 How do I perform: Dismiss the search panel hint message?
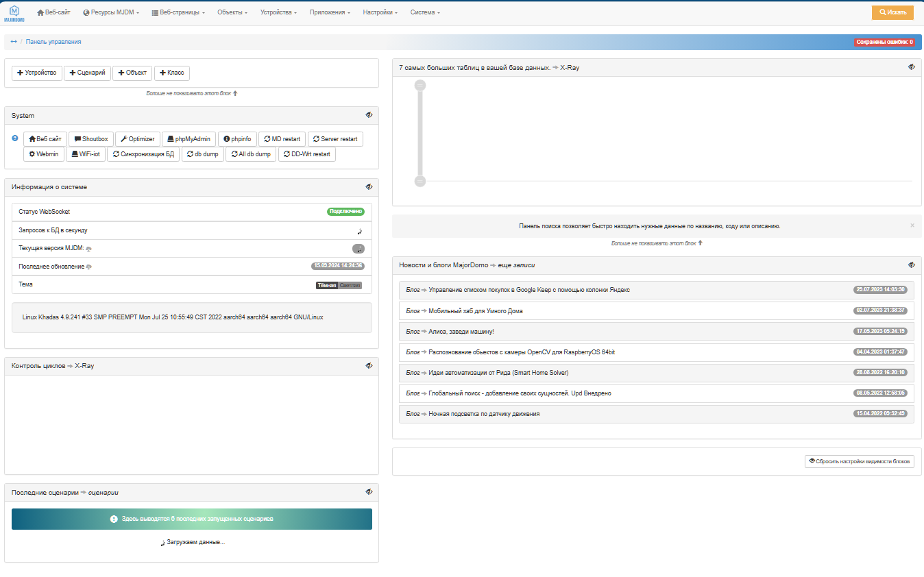point(912,225)
